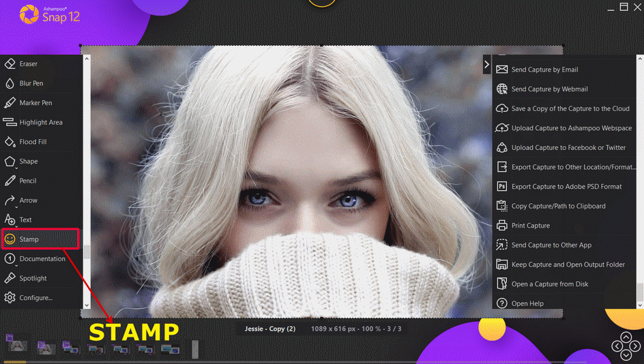The height and width of the screenshot is (364, 644).
Task: Choose the Marker Pen tool icon
Action: [x=10, y=103]
